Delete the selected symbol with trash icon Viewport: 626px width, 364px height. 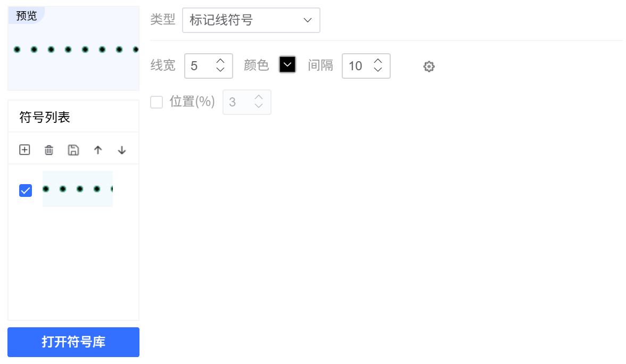[49, 150]
